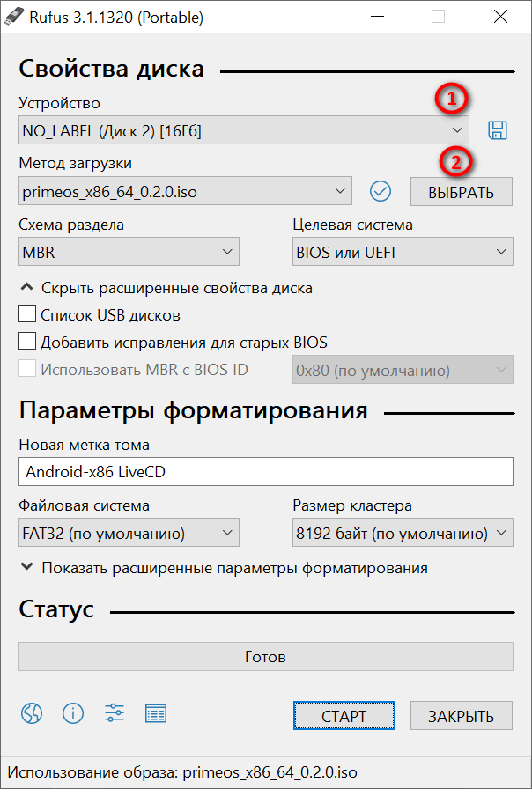
Task: Click status bar text Использование образа
Action: pyautogui.click(x=182, y=772)
